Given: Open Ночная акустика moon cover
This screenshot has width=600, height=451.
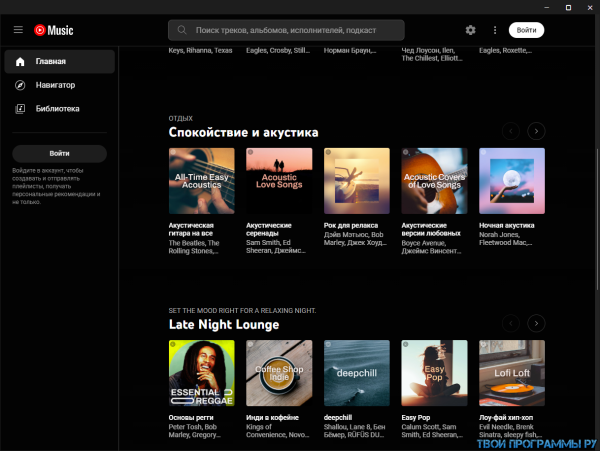Looking at the screenshot, I should click(x=512, y=181).
